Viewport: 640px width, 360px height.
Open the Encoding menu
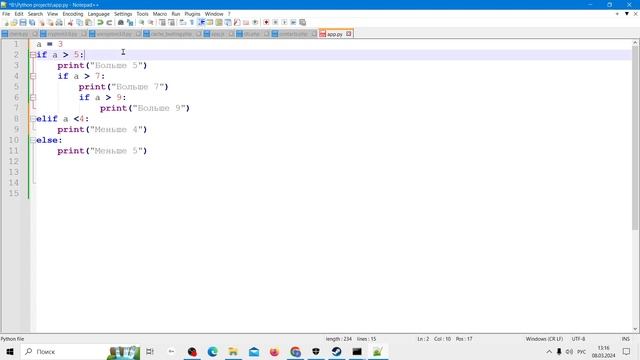coord(73,14)
